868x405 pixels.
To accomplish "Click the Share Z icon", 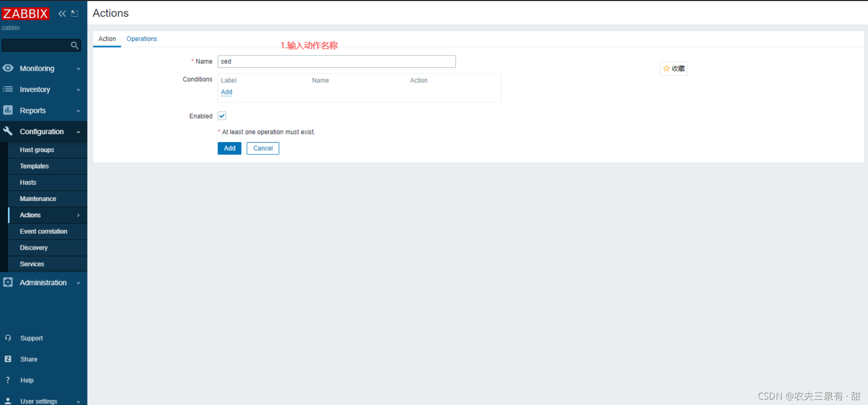I will [8, 359].
